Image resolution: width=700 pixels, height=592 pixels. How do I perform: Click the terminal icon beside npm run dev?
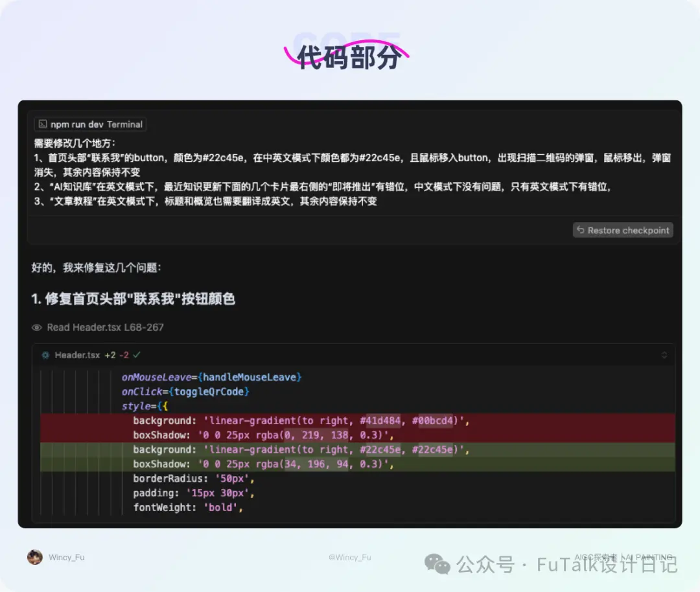tap(43, 124)
